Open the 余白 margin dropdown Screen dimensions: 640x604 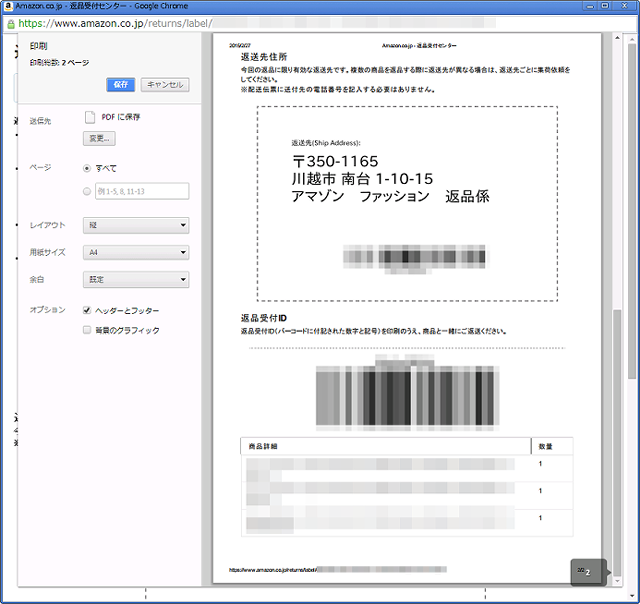(136, 280)
